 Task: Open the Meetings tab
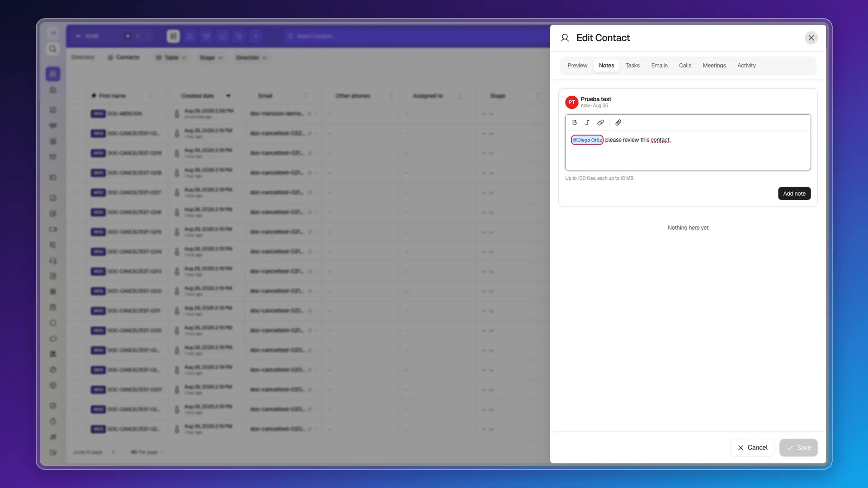coord(714,66)
